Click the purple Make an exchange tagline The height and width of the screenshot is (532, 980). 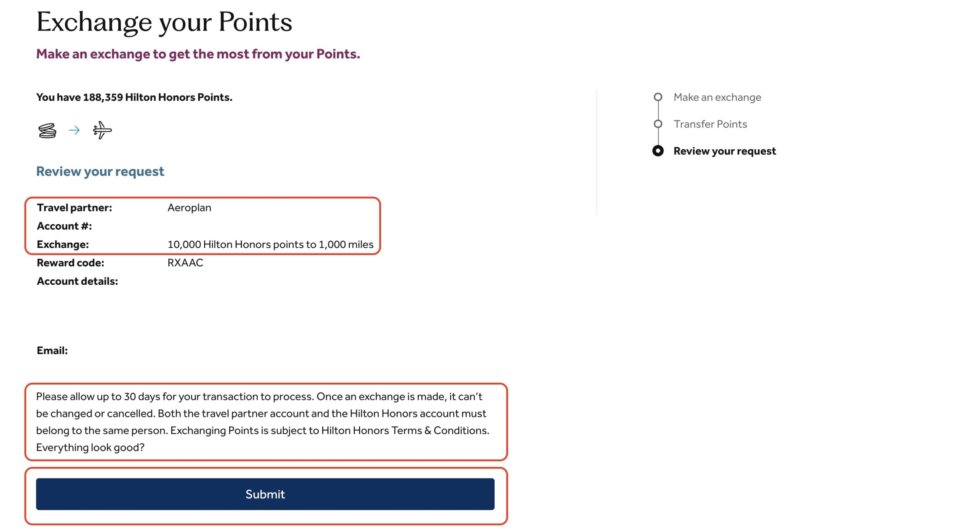[x=198, y=54]
